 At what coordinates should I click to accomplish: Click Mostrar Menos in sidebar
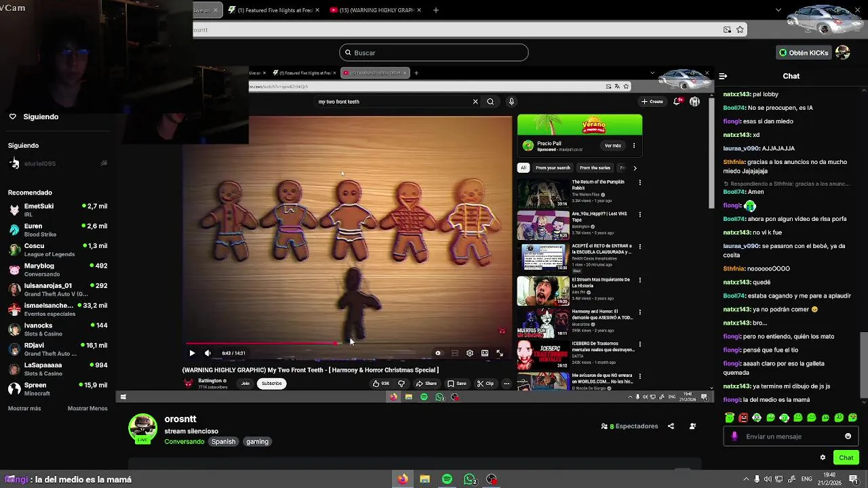[87, 409]
